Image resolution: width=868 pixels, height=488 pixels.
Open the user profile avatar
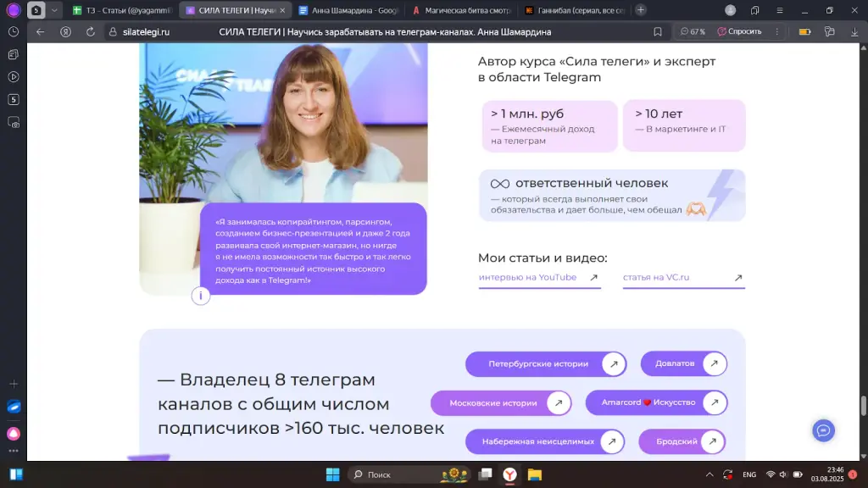tap(730, 10)
